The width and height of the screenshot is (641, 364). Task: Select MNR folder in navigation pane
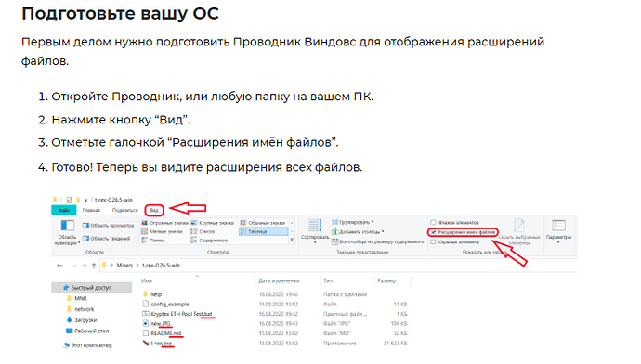[x=81, y=298]
